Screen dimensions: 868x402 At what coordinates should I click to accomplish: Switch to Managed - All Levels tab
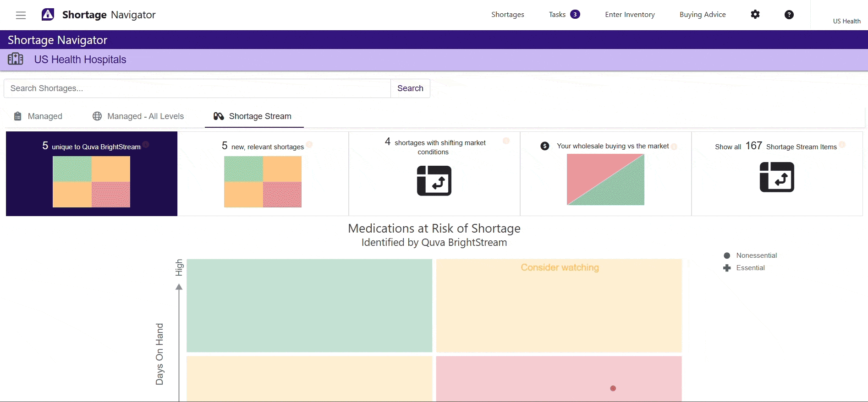(138, 116)
